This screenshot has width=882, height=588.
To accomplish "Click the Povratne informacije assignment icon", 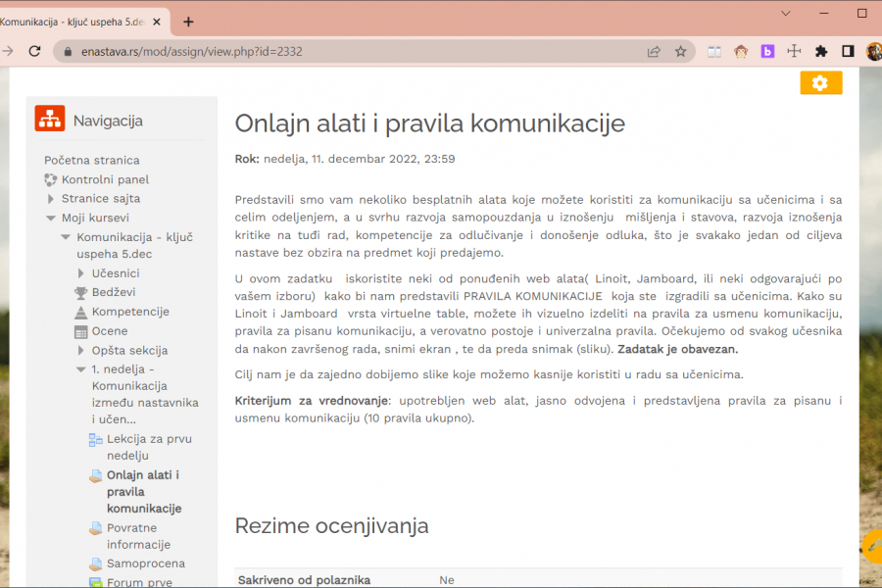I will (x=96, y=528).
